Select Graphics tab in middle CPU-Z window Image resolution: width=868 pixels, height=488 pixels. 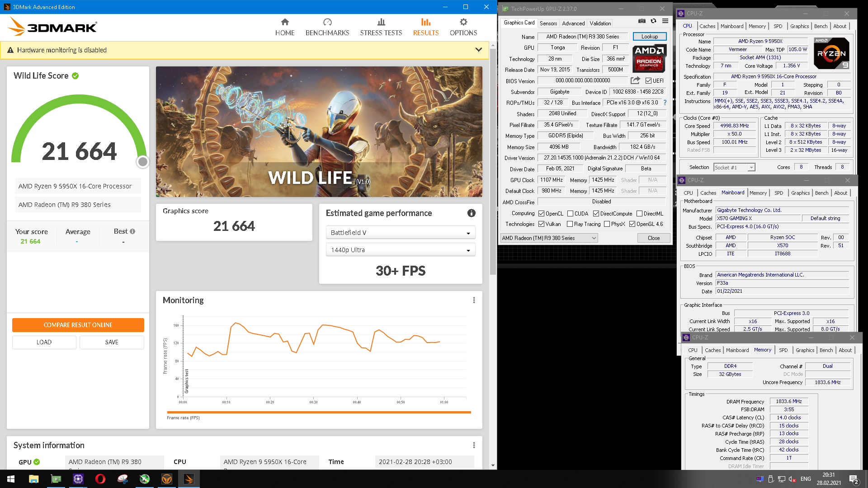tap(800, 193)
